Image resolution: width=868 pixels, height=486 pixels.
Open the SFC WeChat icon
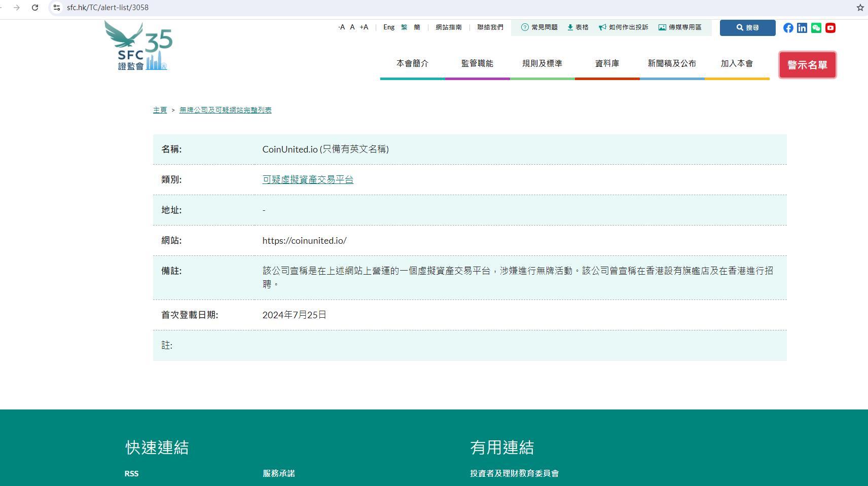[816, 28]
